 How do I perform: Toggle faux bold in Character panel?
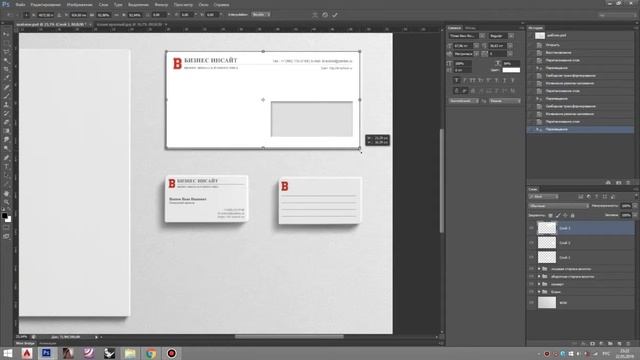(456, 80)
